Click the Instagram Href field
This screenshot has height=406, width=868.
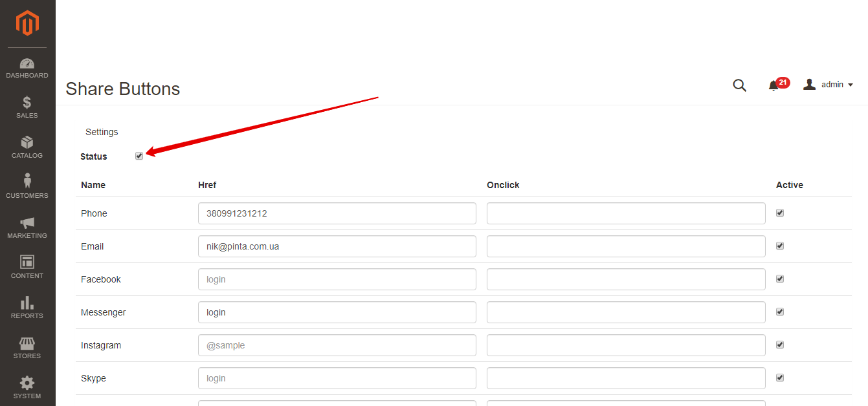click(337, 345)
